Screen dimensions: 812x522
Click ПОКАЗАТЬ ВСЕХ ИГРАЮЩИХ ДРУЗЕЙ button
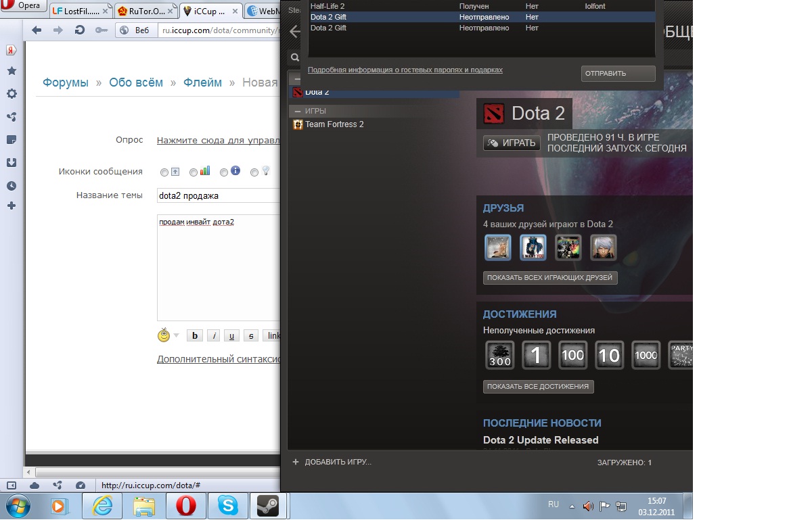click(x=550, y=278)
